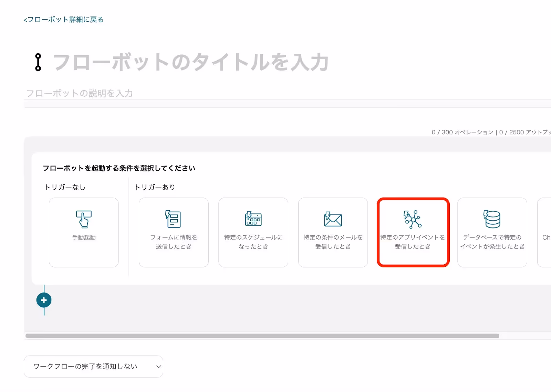
Task: Click the フローボットを起動する条件を選択してください heading
Action: tap(119, 168)
